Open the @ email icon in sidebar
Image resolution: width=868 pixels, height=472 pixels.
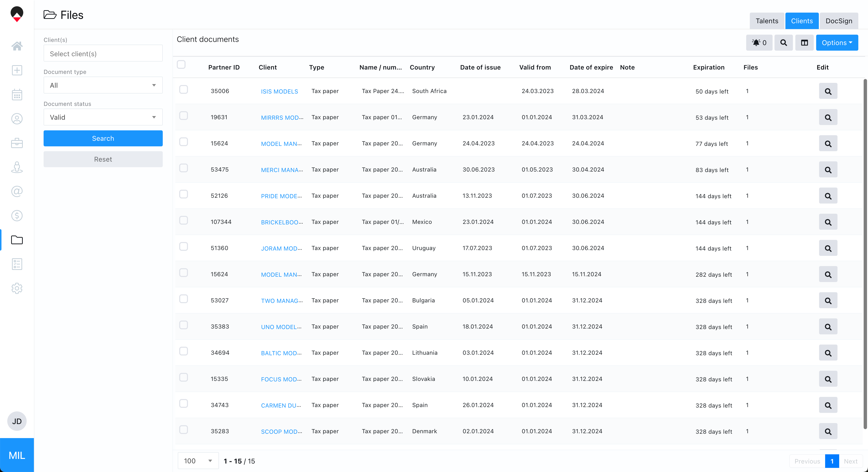click(x=17, y=191)
